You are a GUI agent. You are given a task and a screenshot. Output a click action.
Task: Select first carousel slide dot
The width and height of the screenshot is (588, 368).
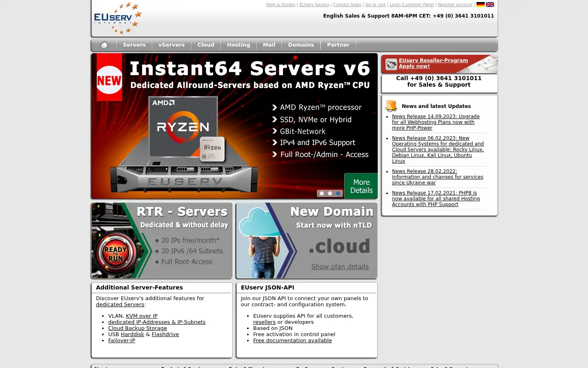[322, 193]
